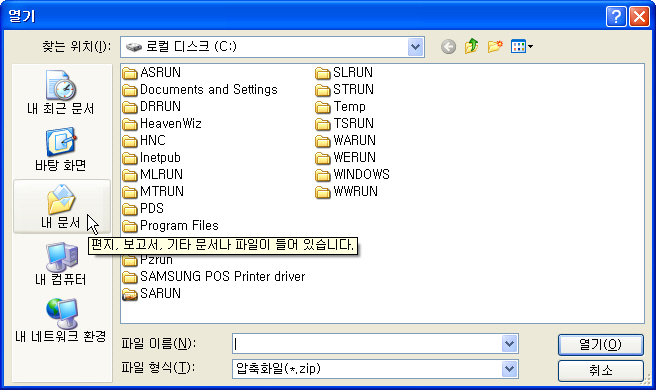Select the WINDOWS folder

click(352, 174)
